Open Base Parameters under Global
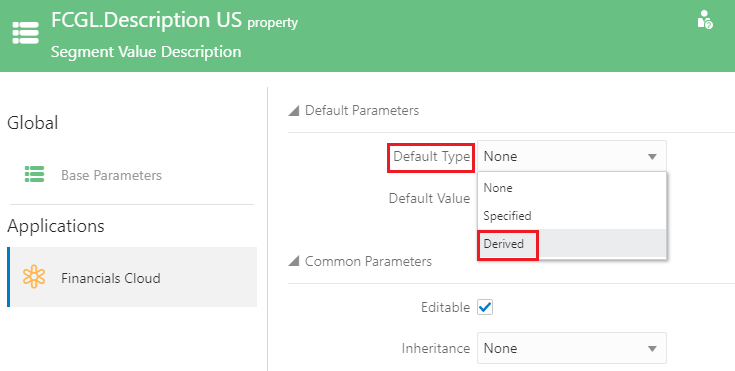 pyautogui.click(x=112, y=175)
